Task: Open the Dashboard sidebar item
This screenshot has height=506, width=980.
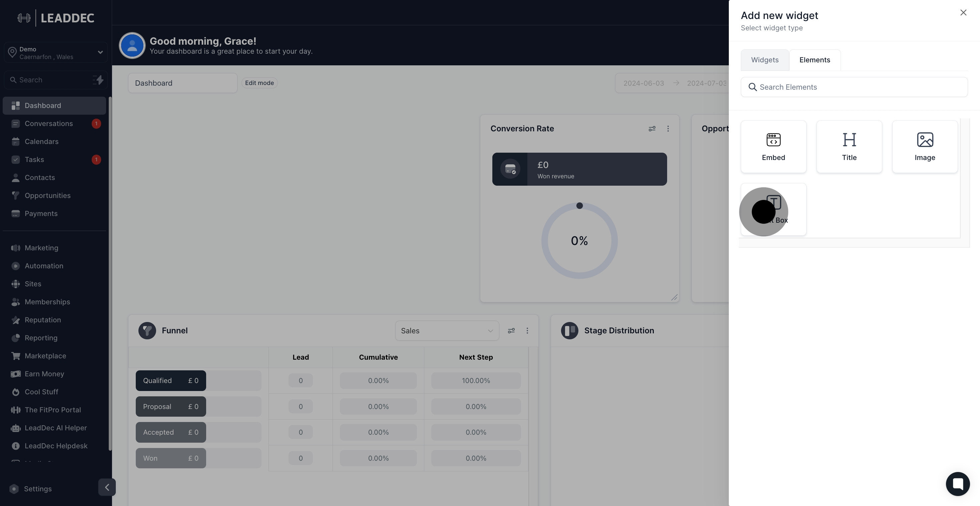Action: [x=54, y=105]
